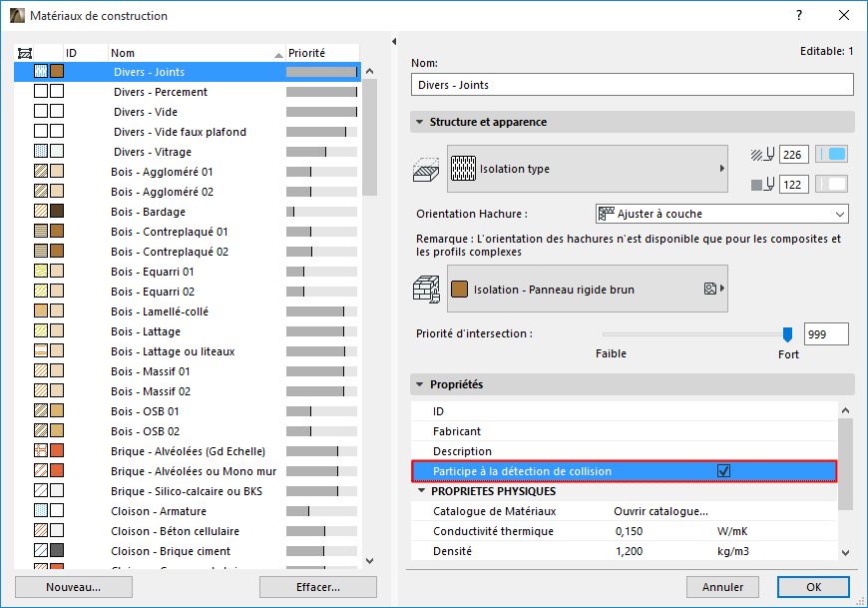Screen dimensions: 868x608
Task: Click the Effacer... button
Action: pyautogui.click(x=318, y=587)
